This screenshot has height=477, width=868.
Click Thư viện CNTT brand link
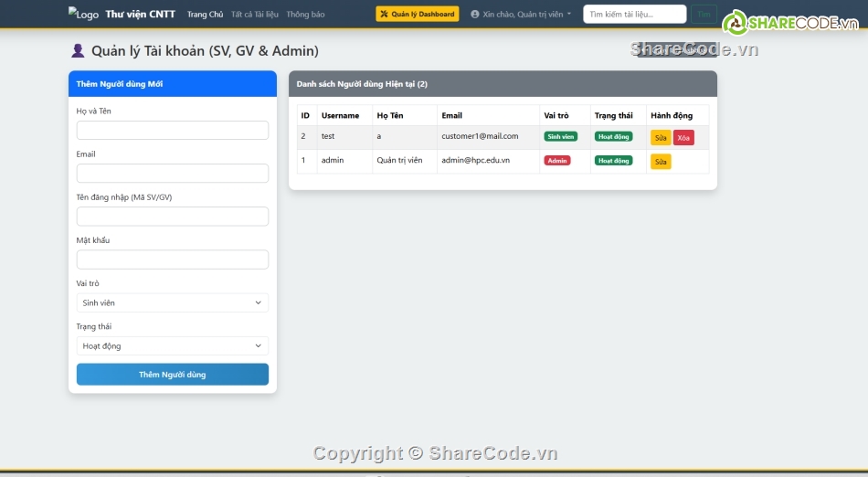140,15
